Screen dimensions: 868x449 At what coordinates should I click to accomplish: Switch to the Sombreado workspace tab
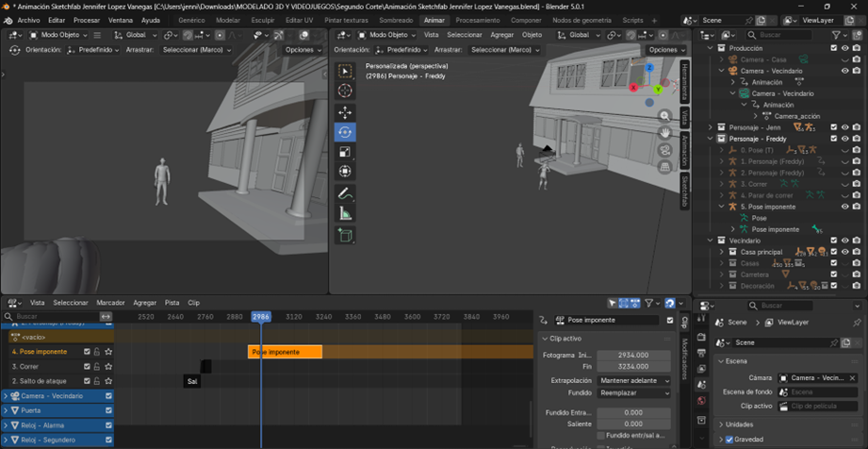tap(396, 20)
